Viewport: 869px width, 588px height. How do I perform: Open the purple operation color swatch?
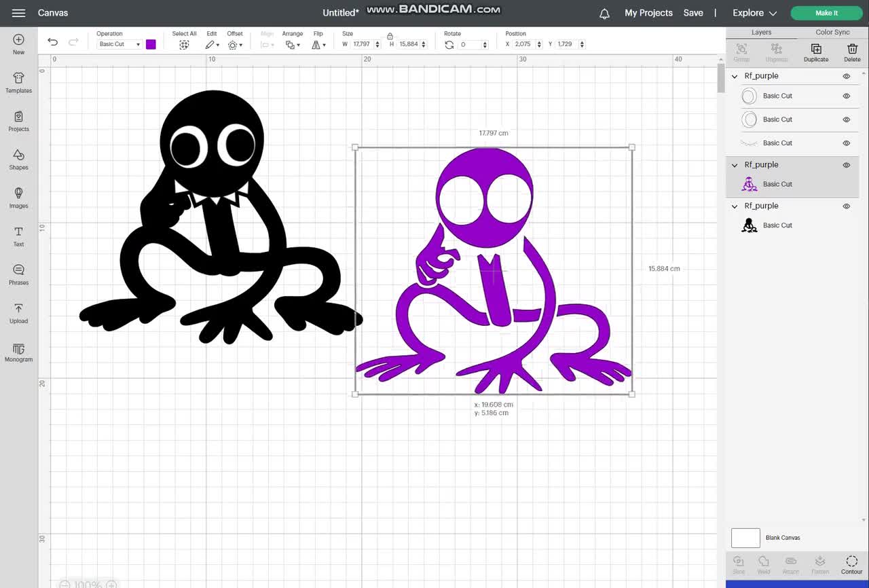point(151,44)
